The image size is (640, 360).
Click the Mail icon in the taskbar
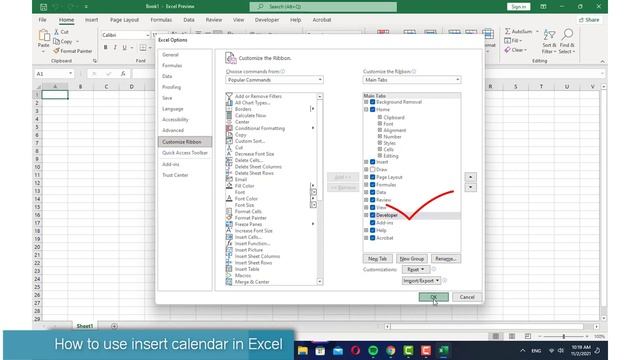(338, 351)
